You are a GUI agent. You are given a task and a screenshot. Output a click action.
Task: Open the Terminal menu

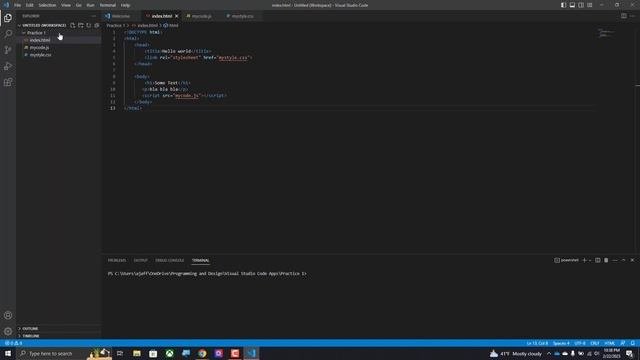point(108,5)
